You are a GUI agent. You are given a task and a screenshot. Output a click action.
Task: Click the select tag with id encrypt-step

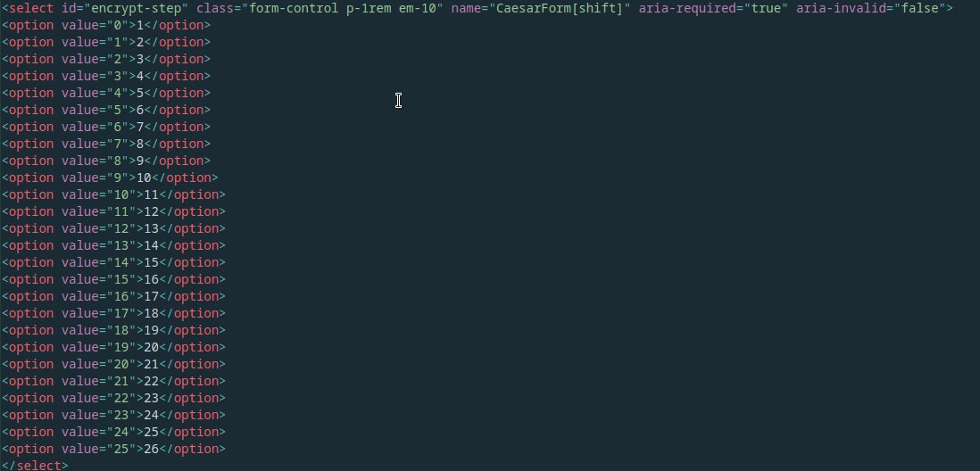[477, 8]
